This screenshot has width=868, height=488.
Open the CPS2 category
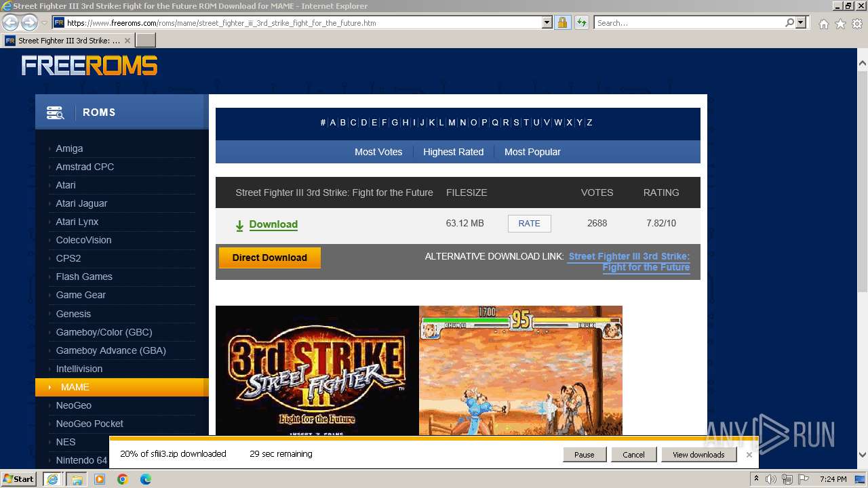pos(68,258)
